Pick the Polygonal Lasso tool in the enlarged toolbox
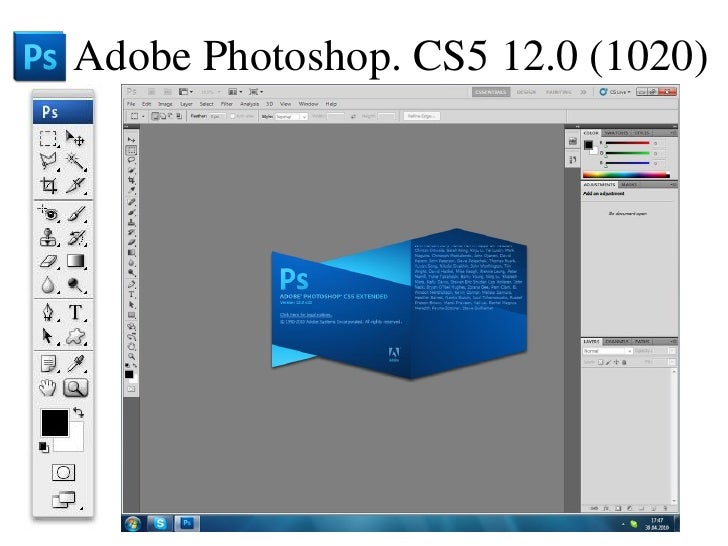728x546 pixels. (x=48, y=162)
